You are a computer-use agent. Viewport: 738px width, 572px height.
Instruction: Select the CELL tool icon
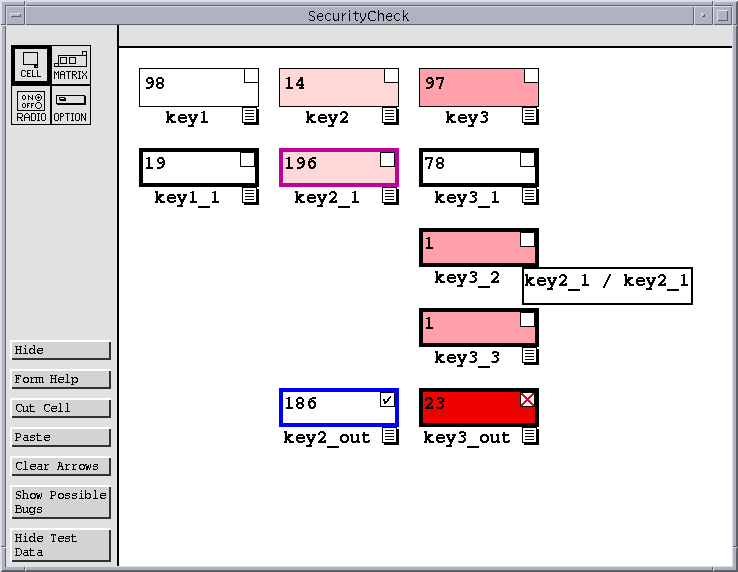pyautogui.click(x=30, y=65)
